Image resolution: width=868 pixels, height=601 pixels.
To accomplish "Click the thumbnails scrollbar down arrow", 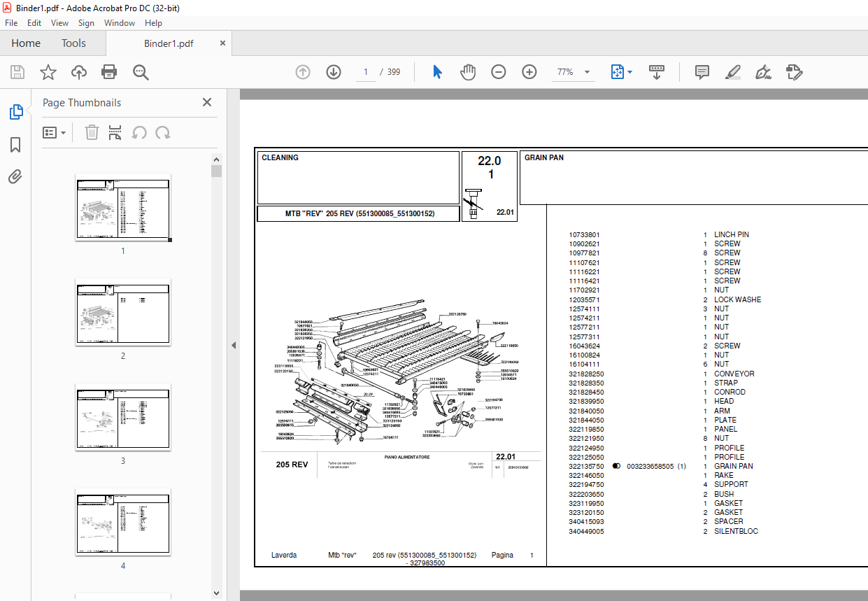I will pos(217,594).
